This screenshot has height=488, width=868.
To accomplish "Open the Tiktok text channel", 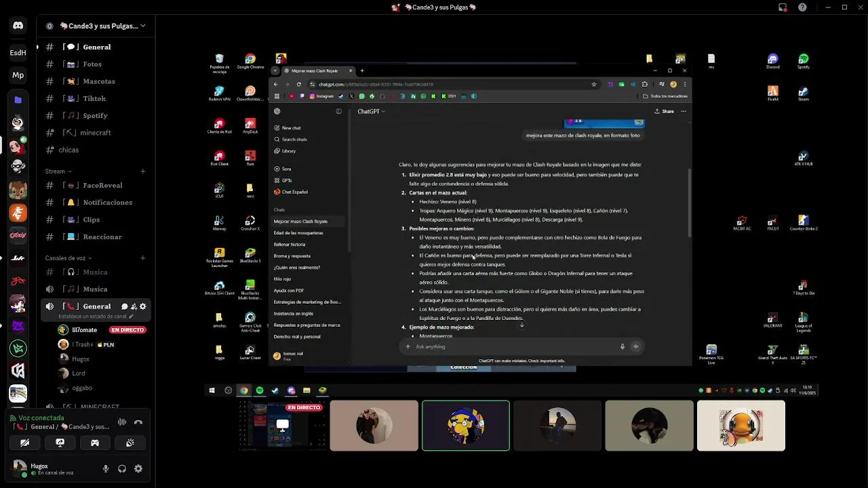I will click(96, 98).
